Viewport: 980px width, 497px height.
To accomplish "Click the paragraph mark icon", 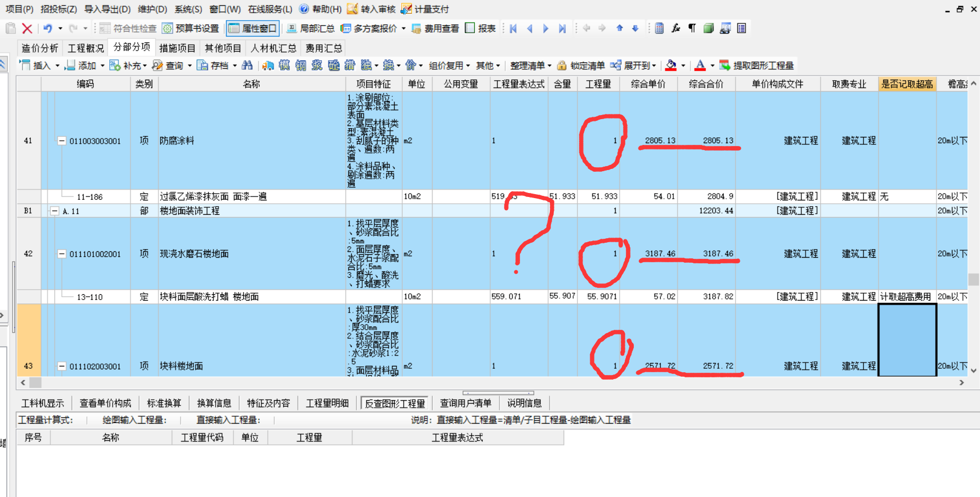I will tap(692, 28).
